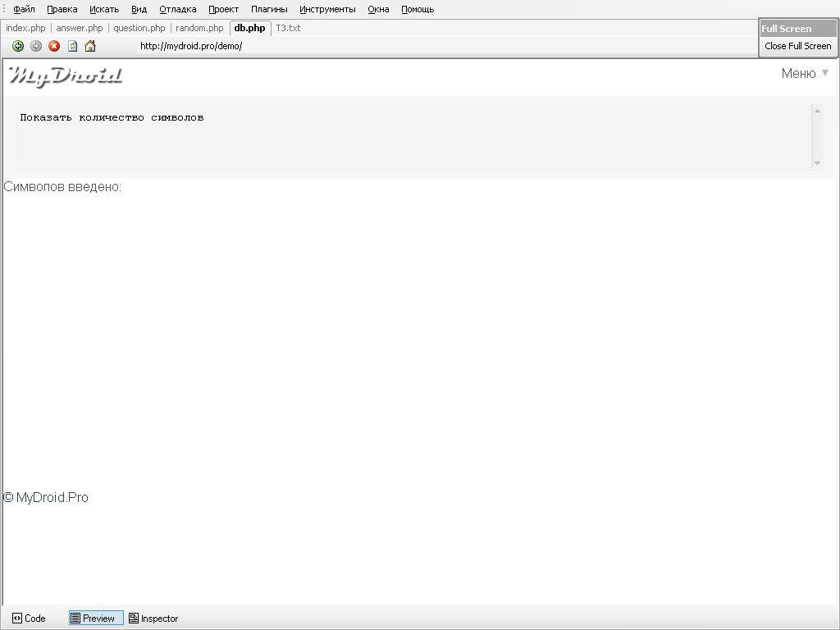Stop page loading with red X icon
The width and height of the screenshot is (840, 630).
[x=54, y=46]
